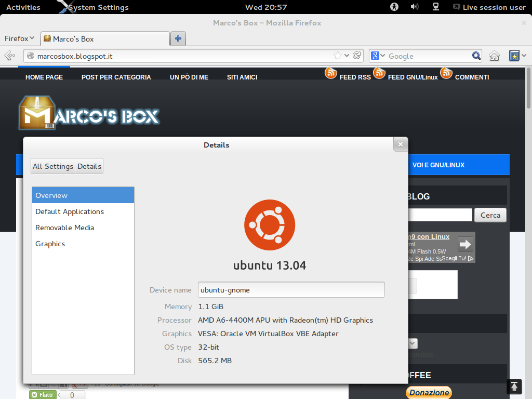The image size is (532, 399).
Task: Open the translate language dropdown
Action: (413, 344)
